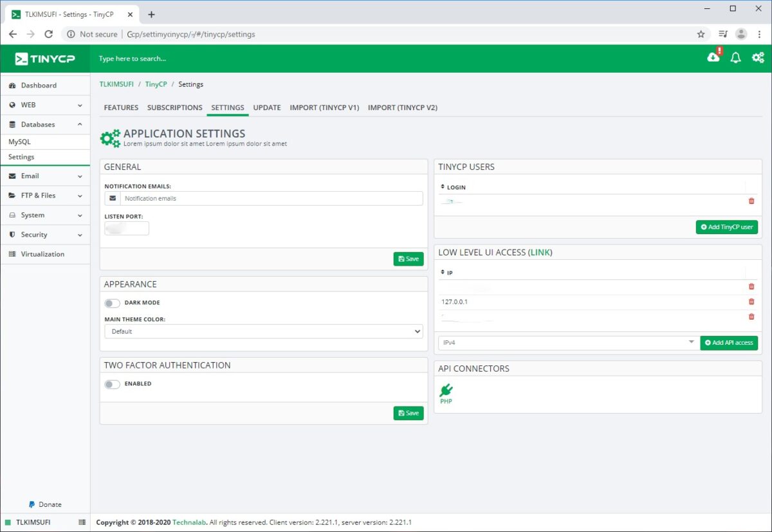Go back in the browser
This screenshot has width=772, height=532.
(x=13, y=34)
